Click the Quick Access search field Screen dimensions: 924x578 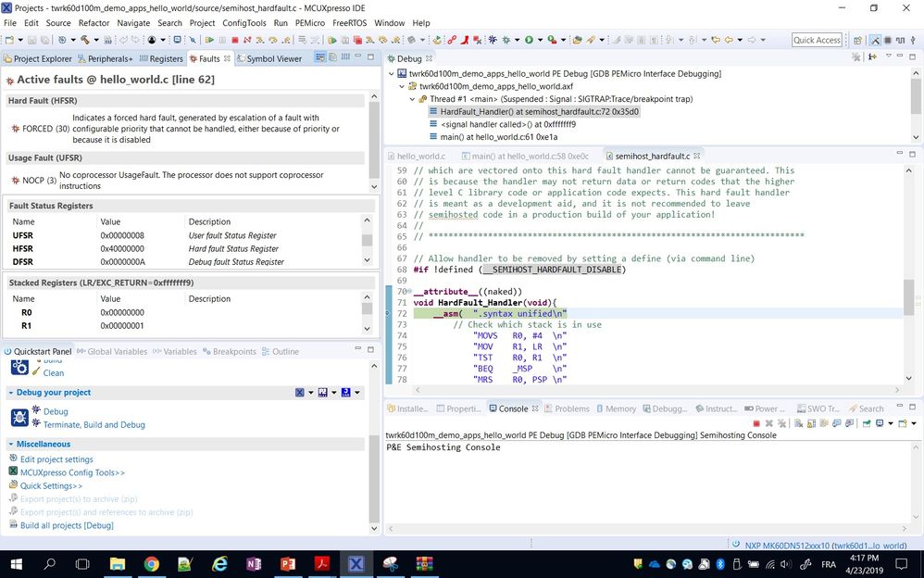pyautogui.click(x=817, y=40)
